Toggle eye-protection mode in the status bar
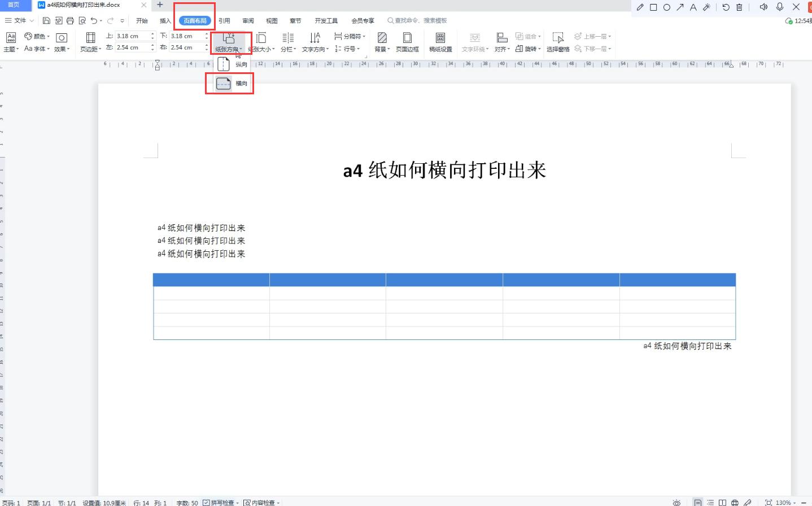 pos(676,501)
